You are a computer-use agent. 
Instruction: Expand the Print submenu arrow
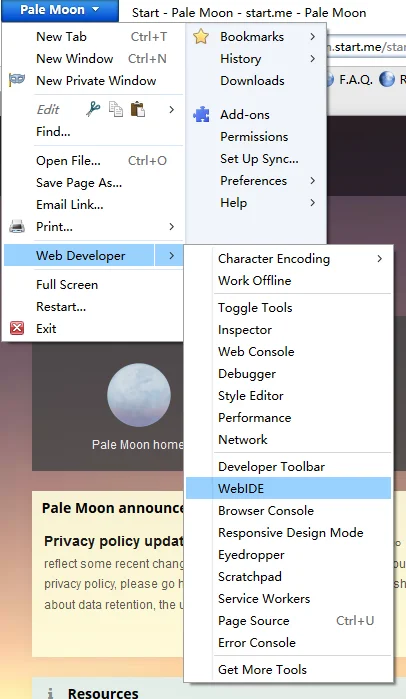pos(172,226)
